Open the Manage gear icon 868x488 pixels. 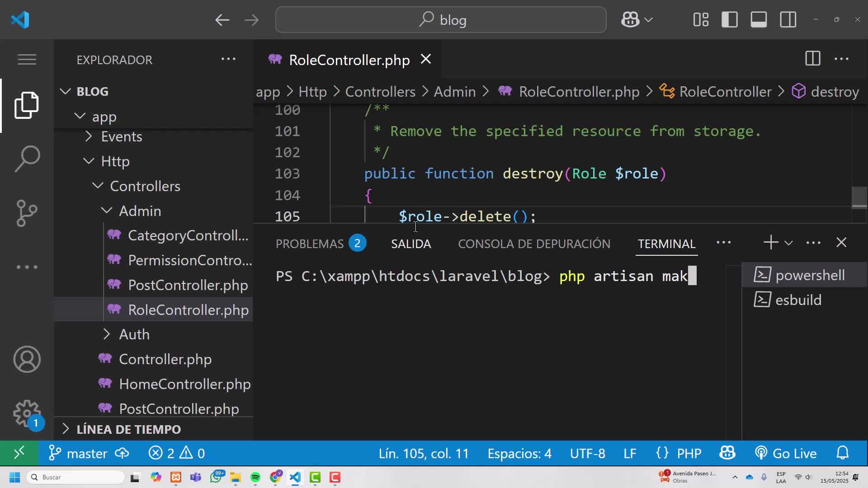(27, 413)
